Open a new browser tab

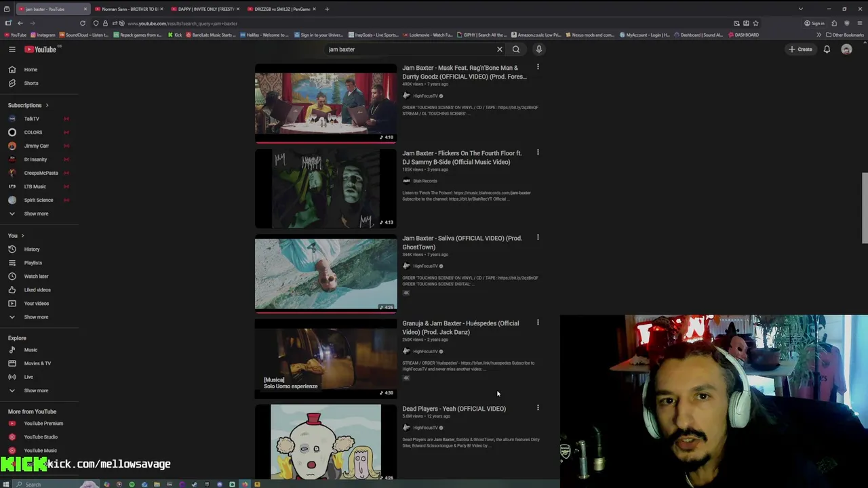coord(327,9)
